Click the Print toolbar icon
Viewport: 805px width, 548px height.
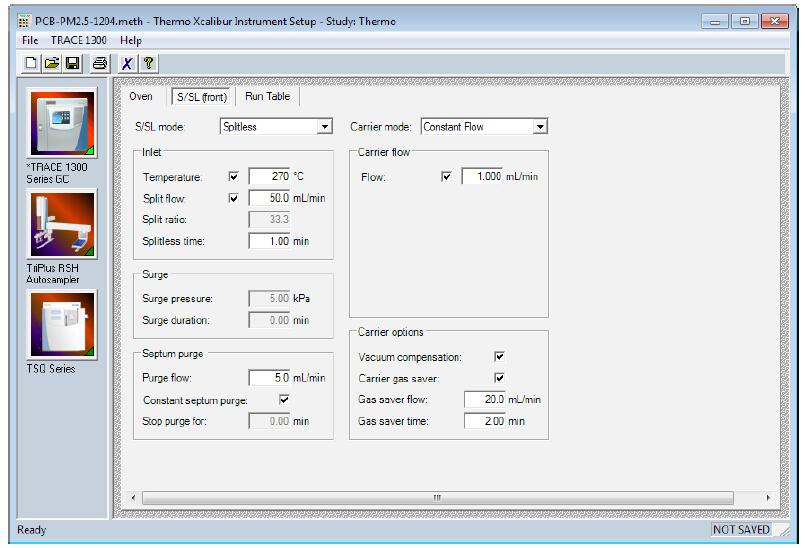(100, 63)
